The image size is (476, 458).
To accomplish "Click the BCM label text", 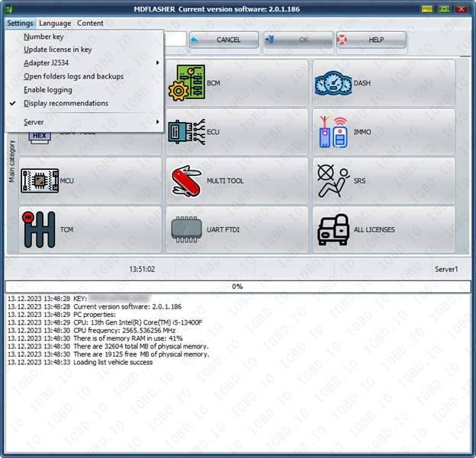I will 214,83.
